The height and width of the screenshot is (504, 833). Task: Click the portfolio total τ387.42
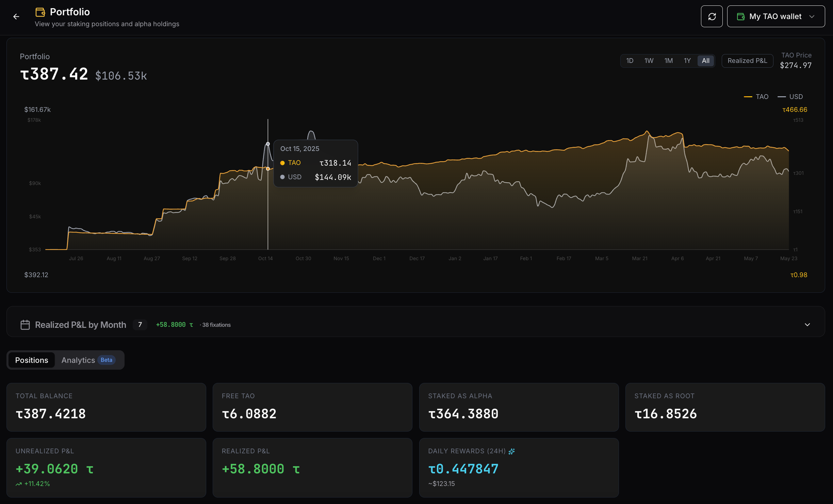54,74
